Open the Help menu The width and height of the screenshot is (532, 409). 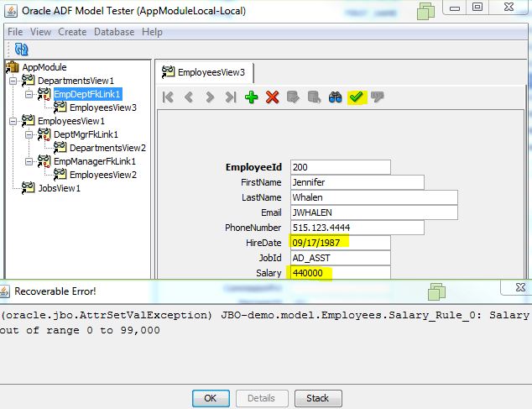pos(152,32)
